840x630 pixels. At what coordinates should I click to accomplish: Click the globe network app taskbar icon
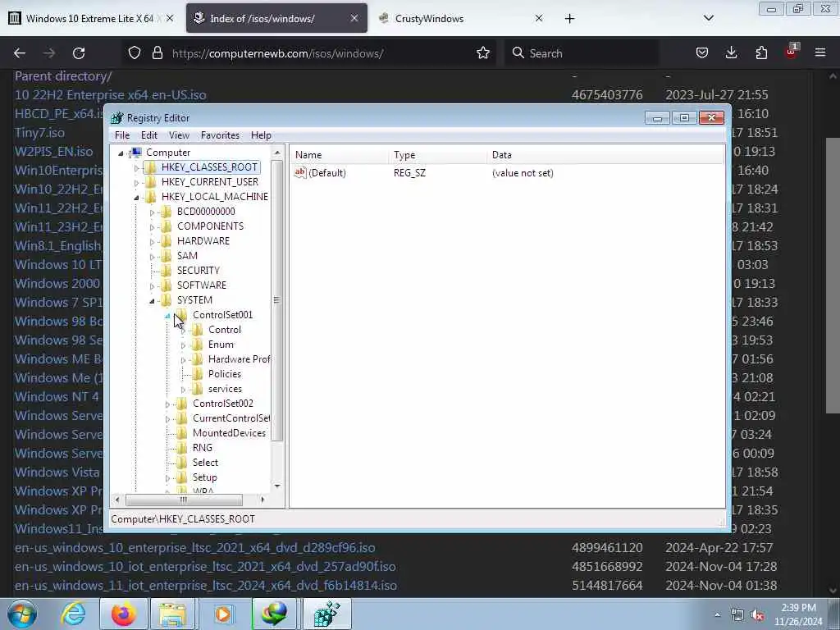coord(274,614)
